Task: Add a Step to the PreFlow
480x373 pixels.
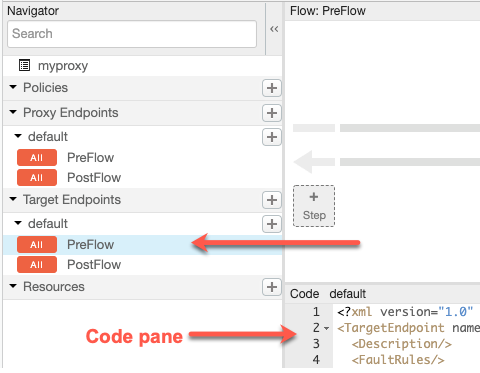Action: point(314,206)
